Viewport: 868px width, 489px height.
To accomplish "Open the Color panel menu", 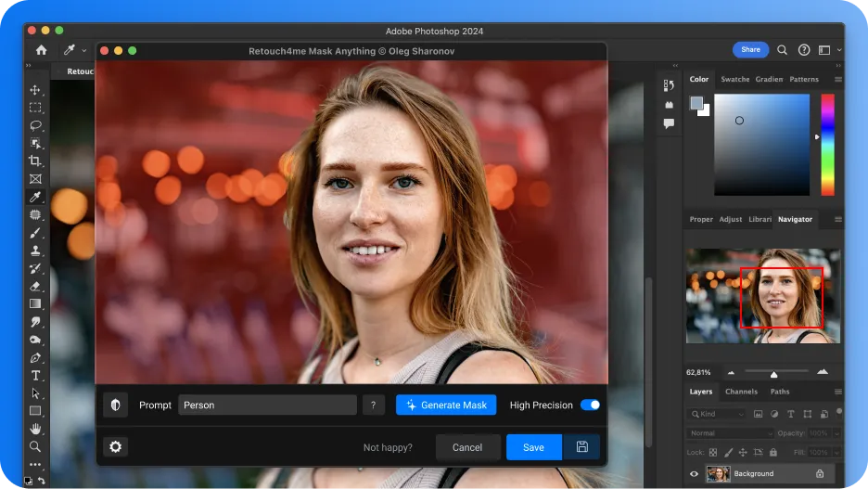I will click(838, 79).
